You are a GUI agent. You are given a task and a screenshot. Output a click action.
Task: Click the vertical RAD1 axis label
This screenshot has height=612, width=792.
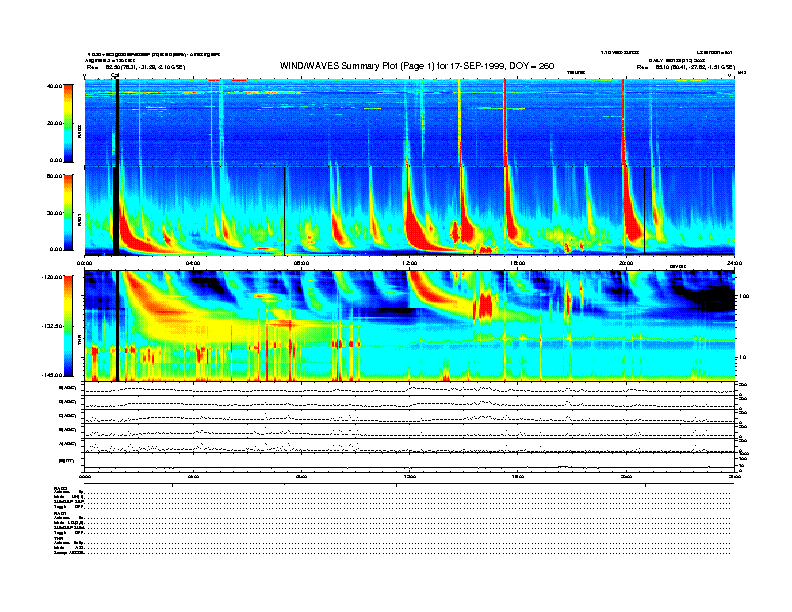80,219
